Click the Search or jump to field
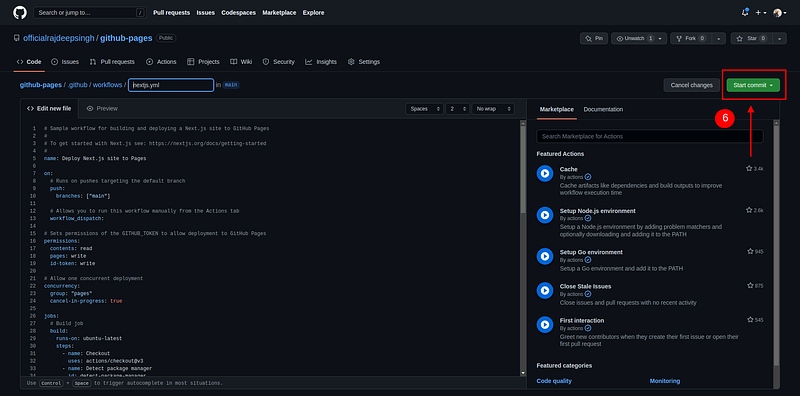The image size is (800, 396). pyautogui.click(x=90, y=13)
